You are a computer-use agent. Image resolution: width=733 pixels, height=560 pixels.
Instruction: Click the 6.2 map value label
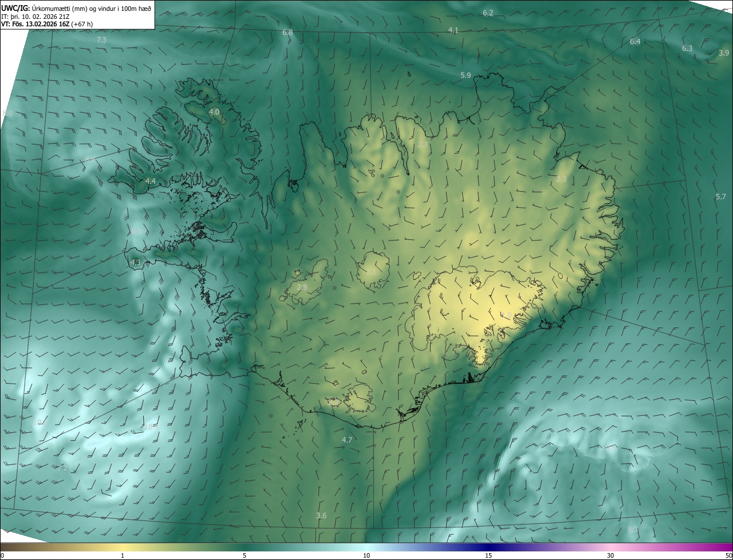(488, 13)
